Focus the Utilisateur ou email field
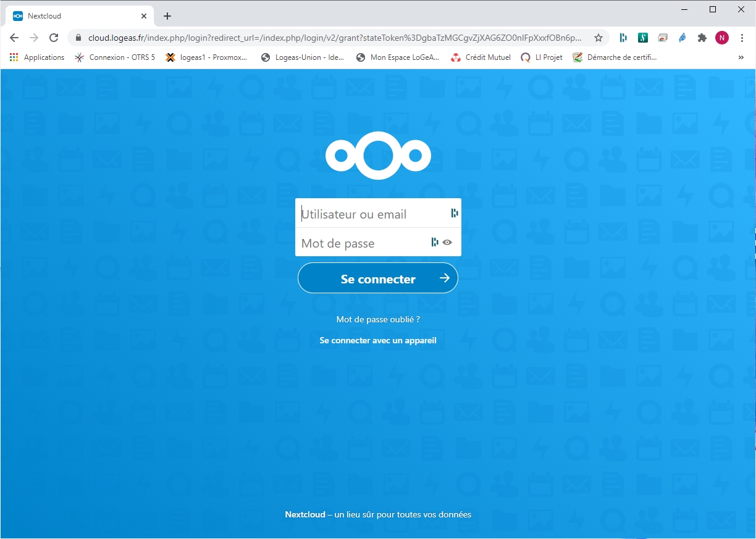 tap(371, 214)
